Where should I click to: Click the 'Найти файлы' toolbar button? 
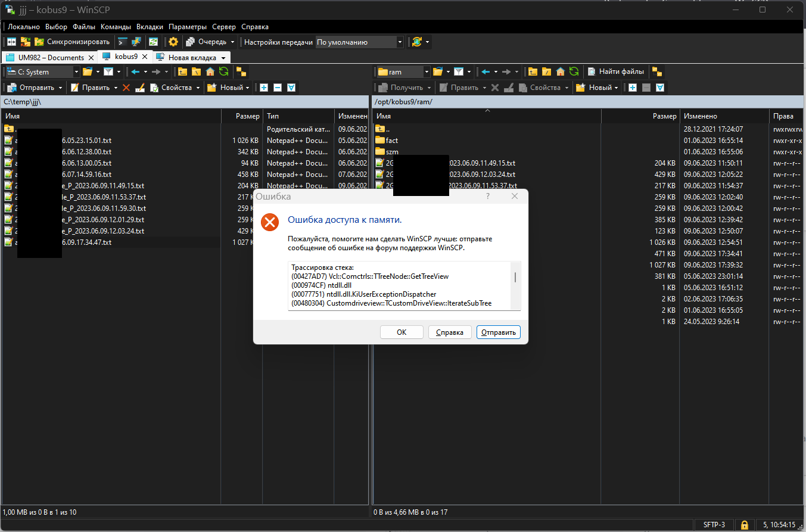point(615,71)
